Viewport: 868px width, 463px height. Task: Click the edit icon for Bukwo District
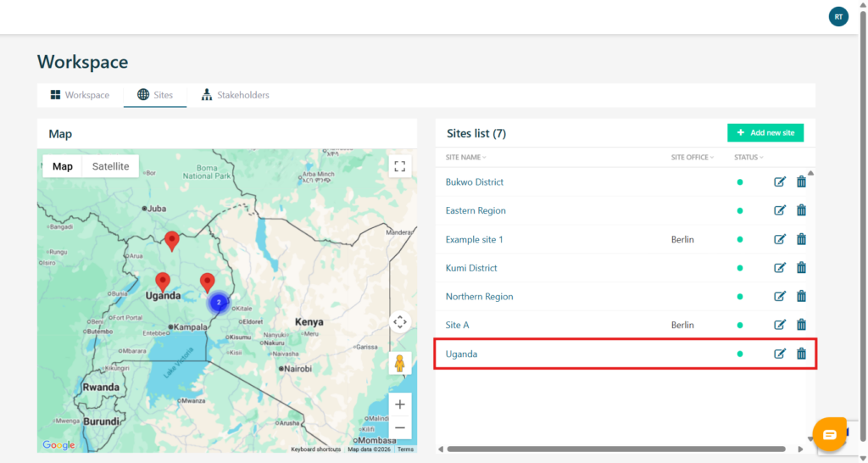point(780,181)
